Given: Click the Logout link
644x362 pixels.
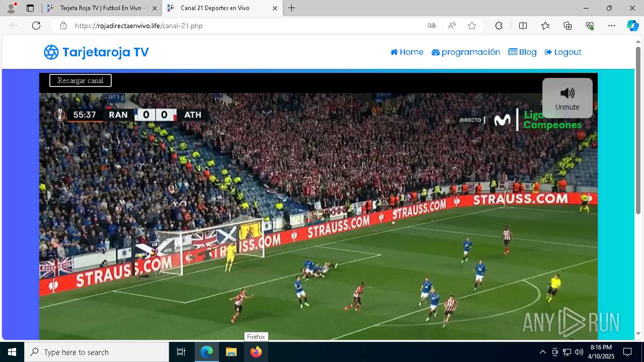Looking at the screenshot, I should point(563,52).
